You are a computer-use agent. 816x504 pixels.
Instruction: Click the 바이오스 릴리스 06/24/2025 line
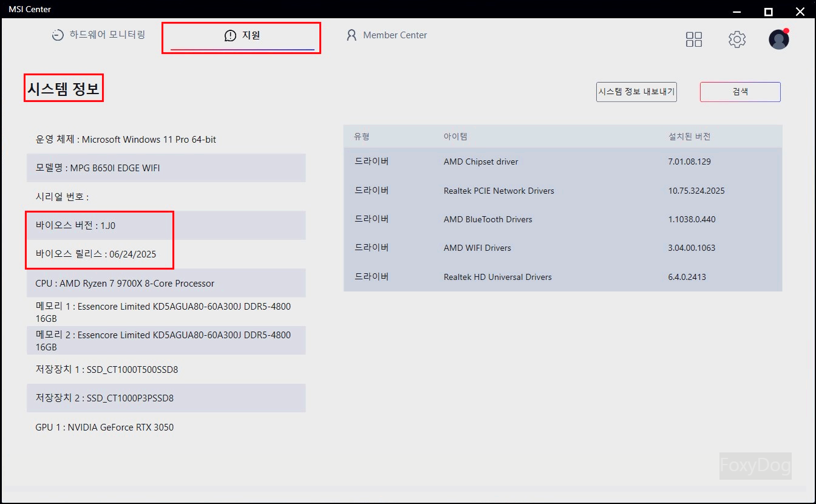click(x=166, y=254)
